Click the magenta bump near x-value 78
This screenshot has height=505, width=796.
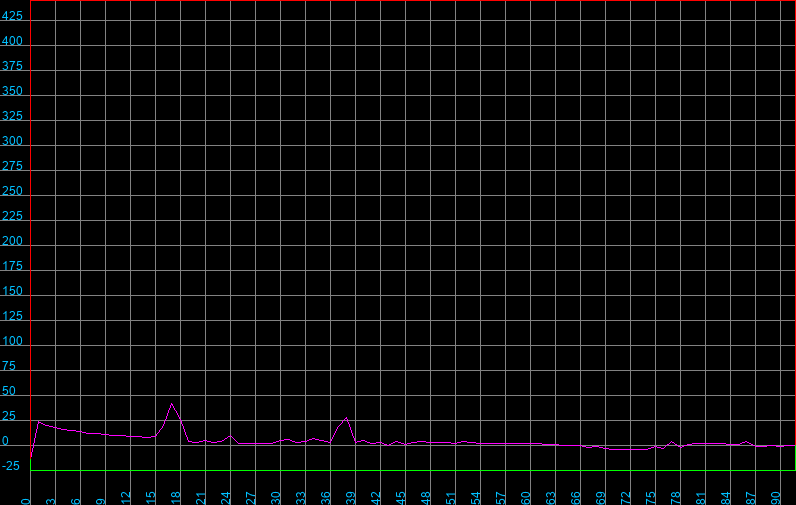pos(672,441)
